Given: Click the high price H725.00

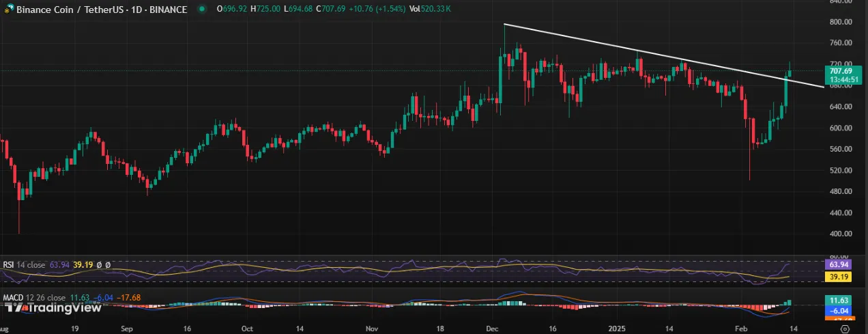Looking at the screenshot, I should point(265,10).
